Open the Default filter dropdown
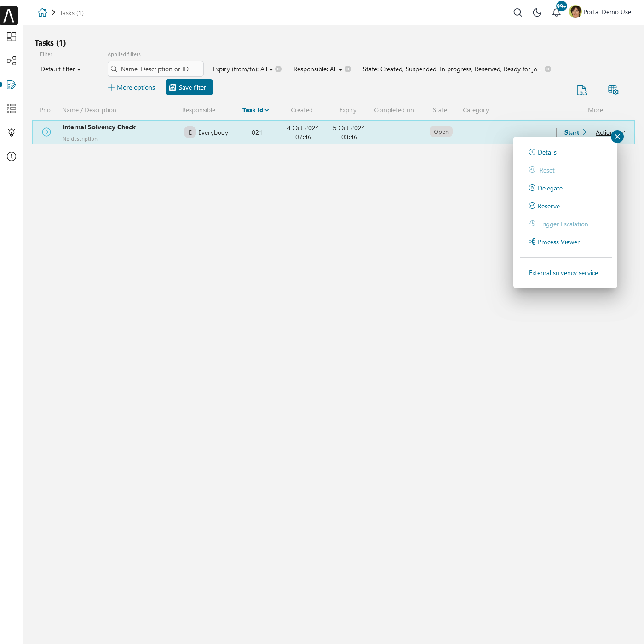The width and height of the screenshot is (644, 644). pos(61,69)
